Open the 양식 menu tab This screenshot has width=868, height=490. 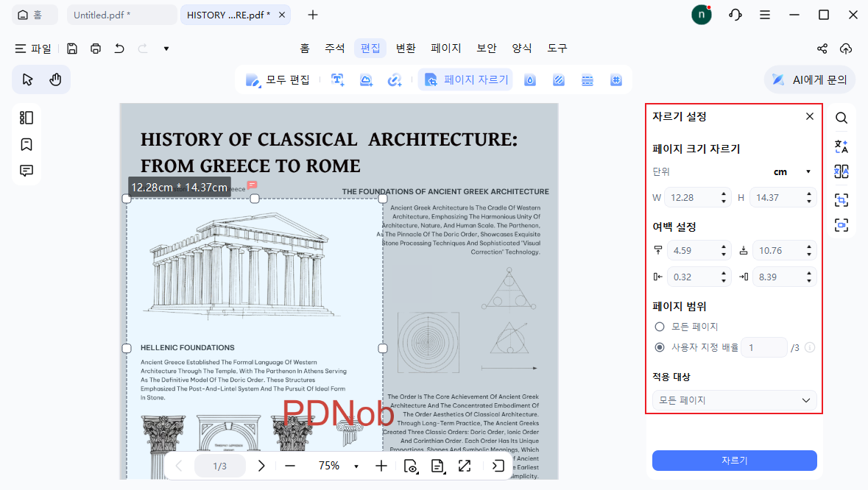[x=522, y=48]
